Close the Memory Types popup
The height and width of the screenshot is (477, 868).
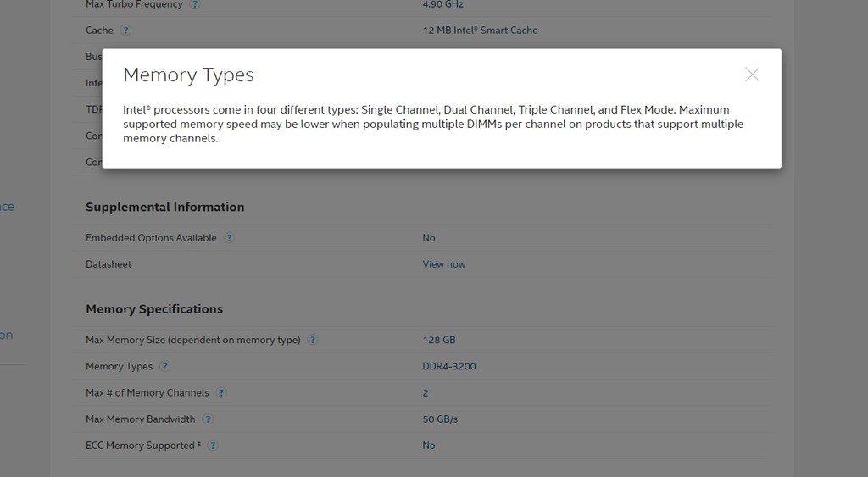[752, 75]
